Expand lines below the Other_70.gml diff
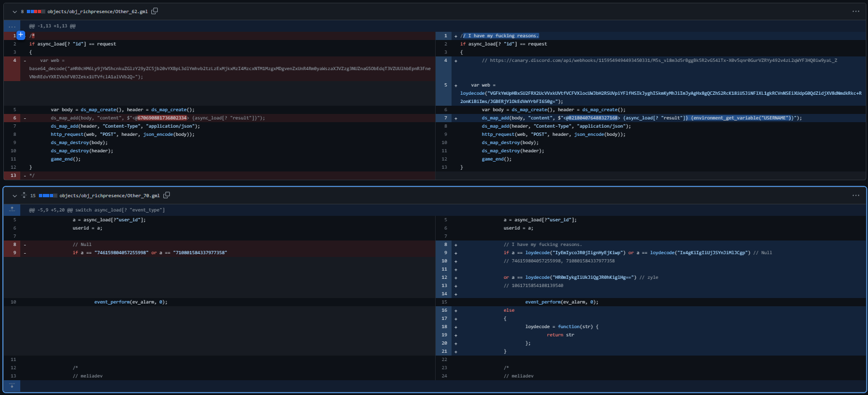Screen dimensions: 868x395 (12, 386)
